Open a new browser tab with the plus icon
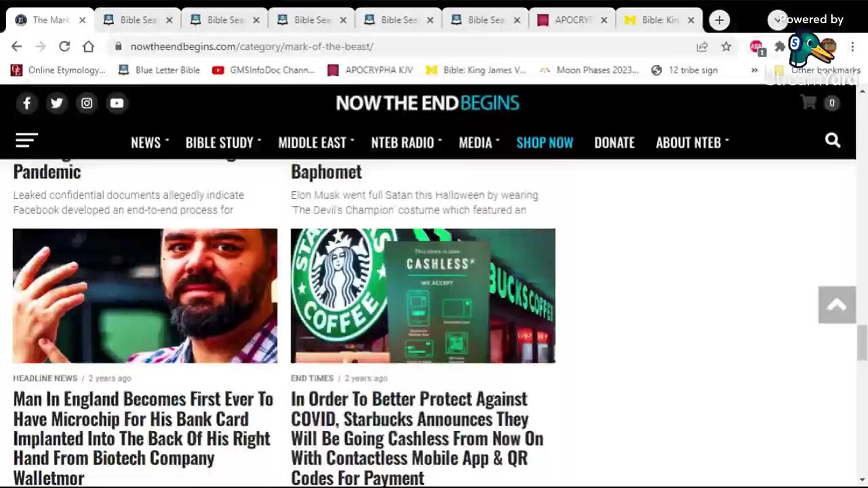This screenshot has width=868, height=488. [x=719, y=20]
